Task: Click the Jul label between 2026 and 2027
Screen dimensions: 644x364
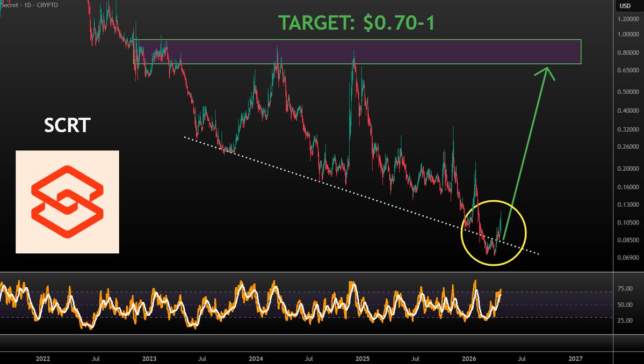Action: click(522, 359)
